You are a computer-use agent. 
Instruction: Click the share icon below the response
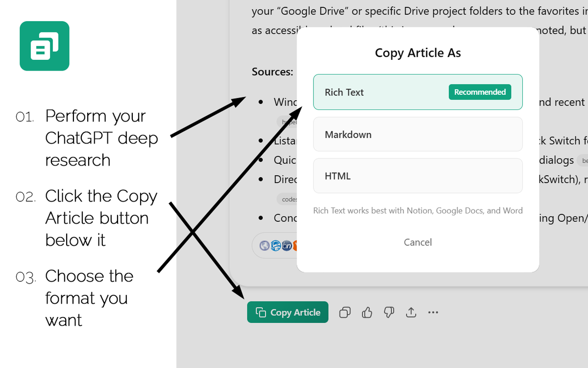pos(411,312)
